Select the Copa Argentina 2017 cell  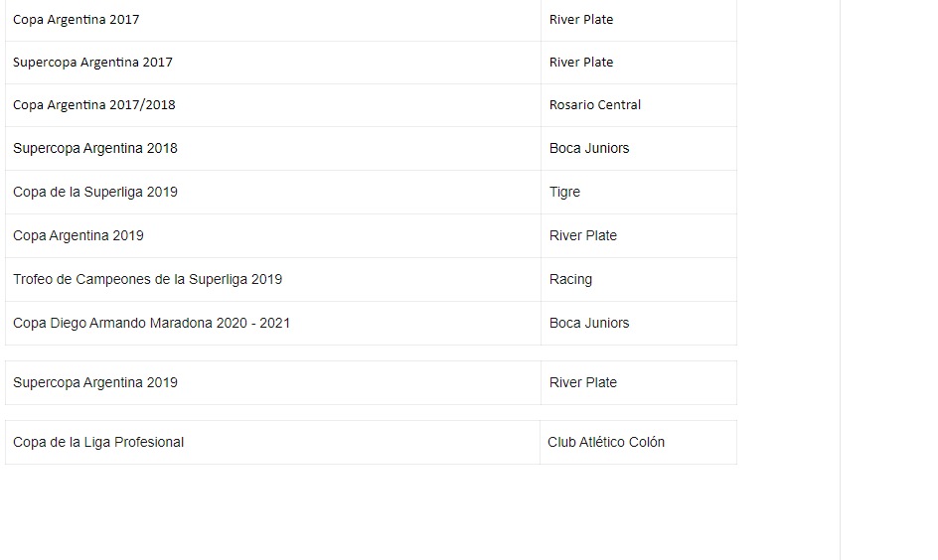tap(273, 20)
